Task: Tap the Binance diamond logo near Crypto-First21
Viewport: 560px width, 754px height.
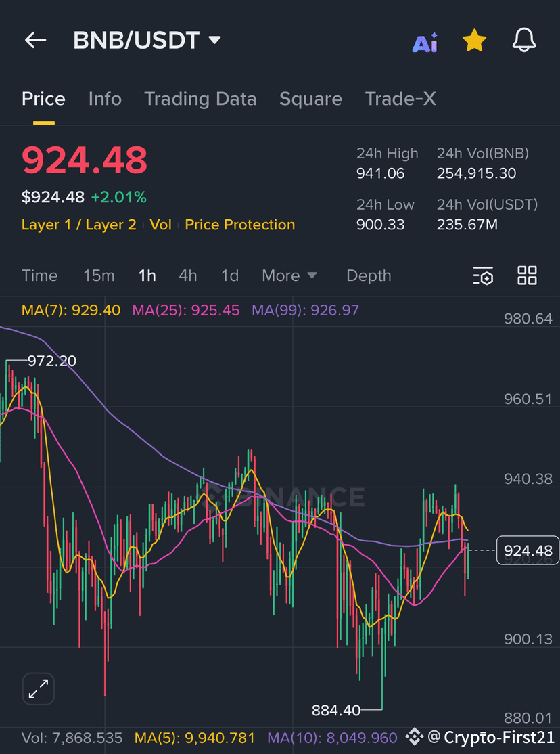Action: 413,738
